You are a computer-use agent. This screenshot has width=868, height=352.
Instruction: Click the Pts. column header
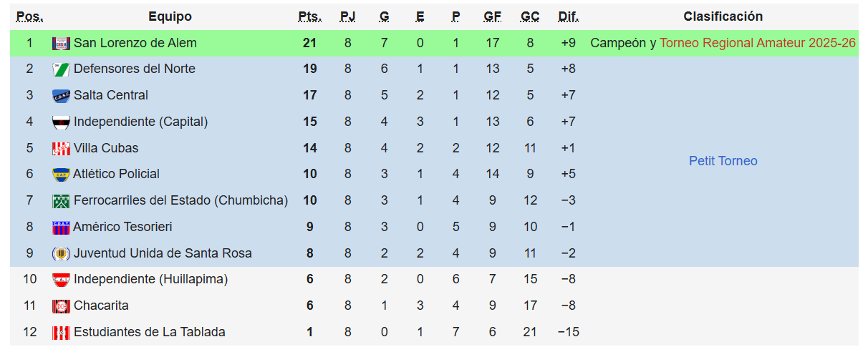(x=309, y=16)
